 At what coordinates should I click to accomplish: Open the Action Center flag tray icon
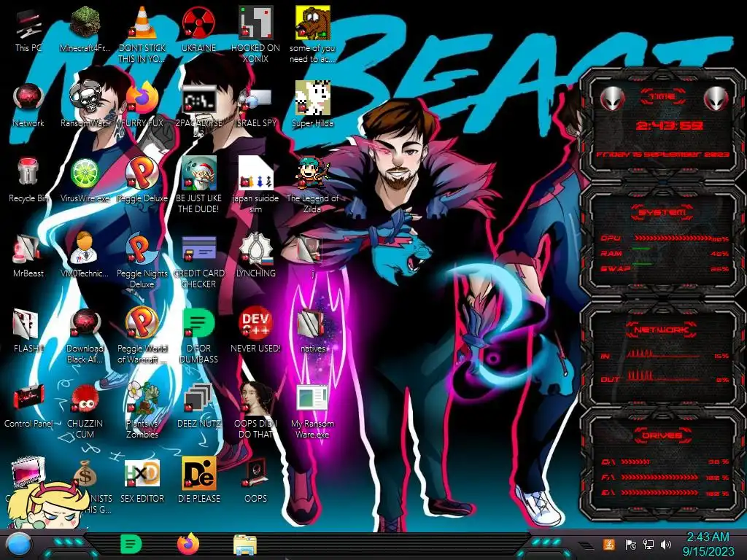[631, 544]
